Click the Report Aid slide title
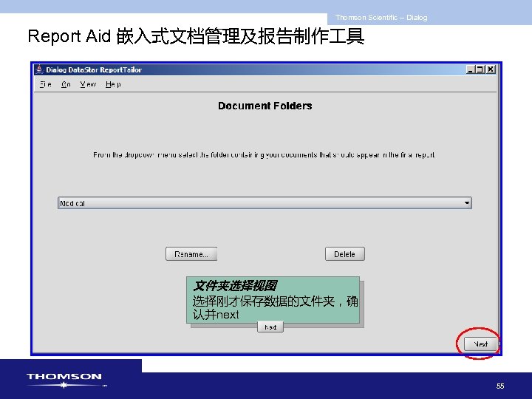The image size is (532, 399). 196,36
